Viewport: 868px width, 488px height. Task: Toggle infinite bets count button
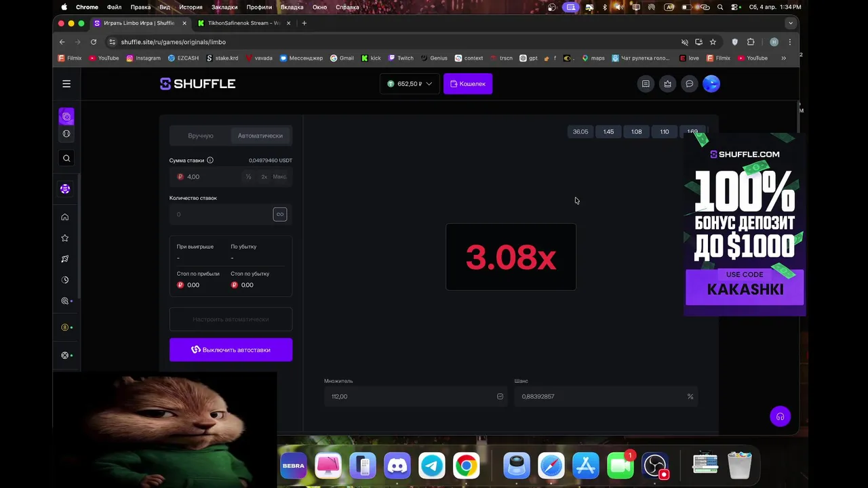tap(280, 214)
